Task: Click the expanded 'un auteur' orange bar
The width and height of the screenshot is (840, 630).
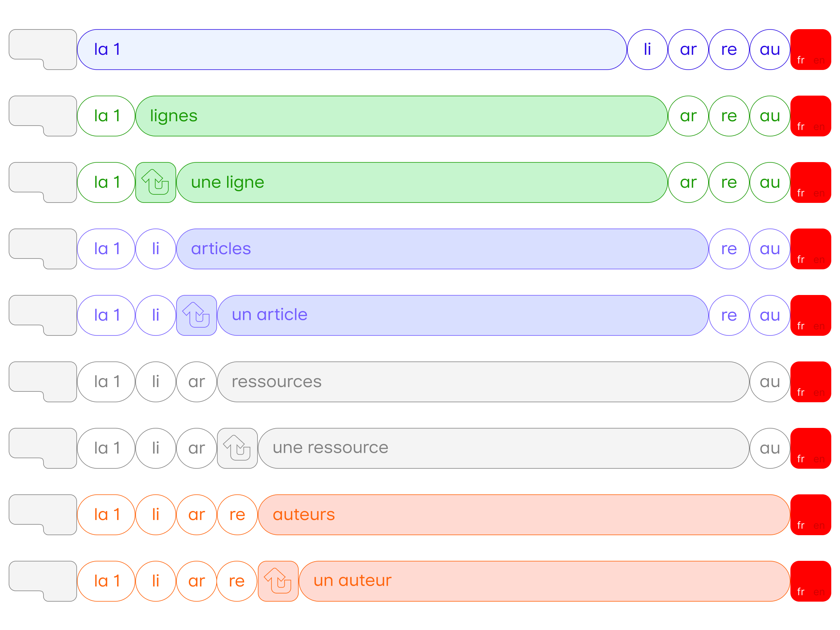Action: point(544,581)
